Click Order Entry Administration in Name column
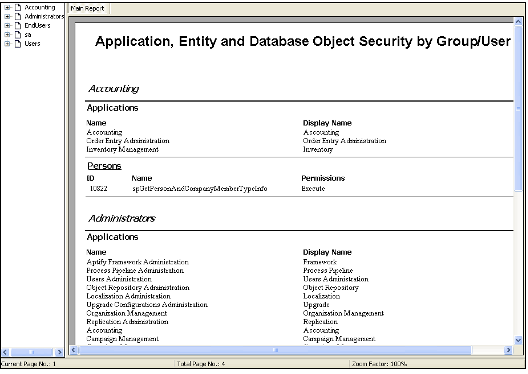This screenshot has width=528, height=374. pyautogui.click(x=128, y=141)
